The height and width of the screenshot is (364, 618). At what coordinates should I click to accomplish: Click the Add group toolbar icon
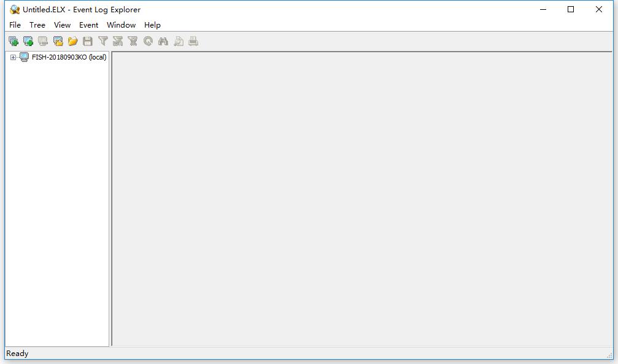tap(14, 41)
